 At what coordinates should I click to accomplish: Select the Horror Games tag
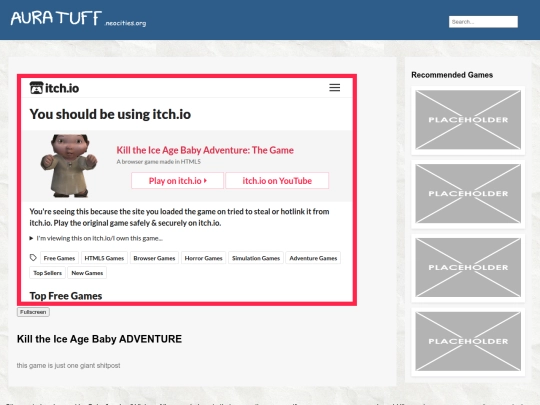coord(204,258)
